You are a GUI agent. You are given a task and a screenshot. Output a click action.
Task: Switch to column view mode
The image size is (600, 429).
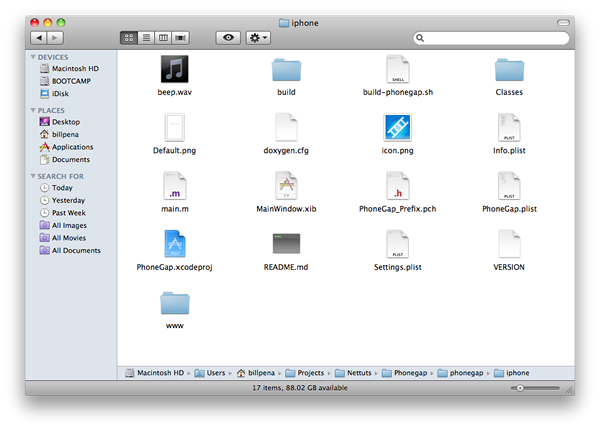point(163,38)
